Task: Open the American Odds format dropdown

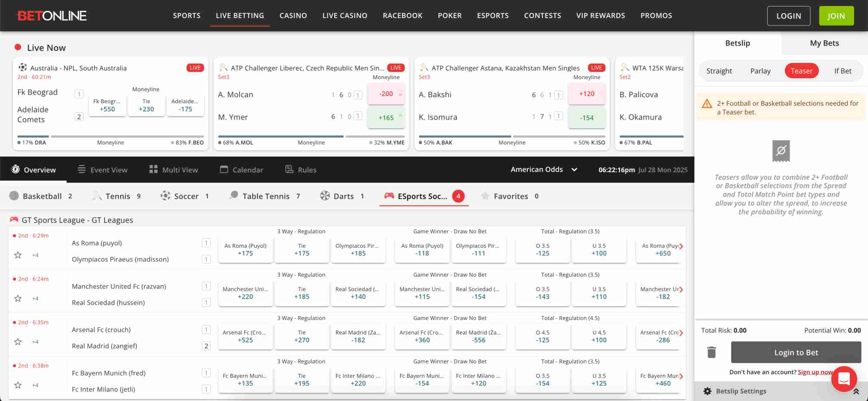Action: 544,170
